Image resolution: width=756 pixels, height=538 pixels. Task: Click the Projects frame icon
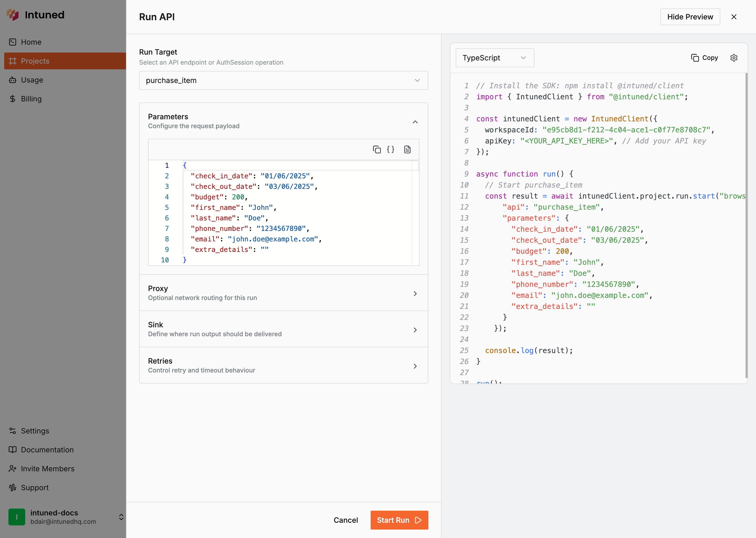pos(13,61)
